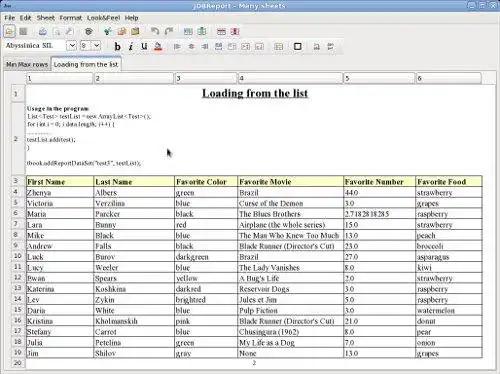Open the font color picker
Screen dimensions: 500x374
(x=158, y=46)
